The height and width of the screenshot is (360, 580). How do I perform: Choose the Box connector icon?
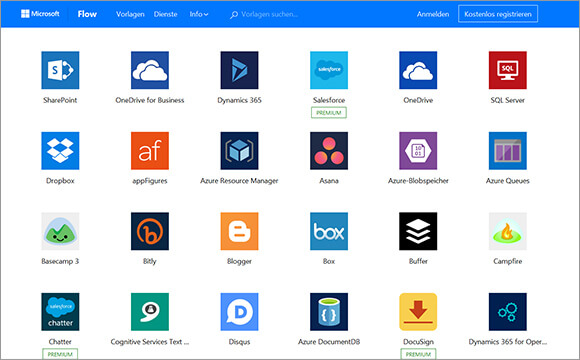pyautogui.click(x=329, y=231)
